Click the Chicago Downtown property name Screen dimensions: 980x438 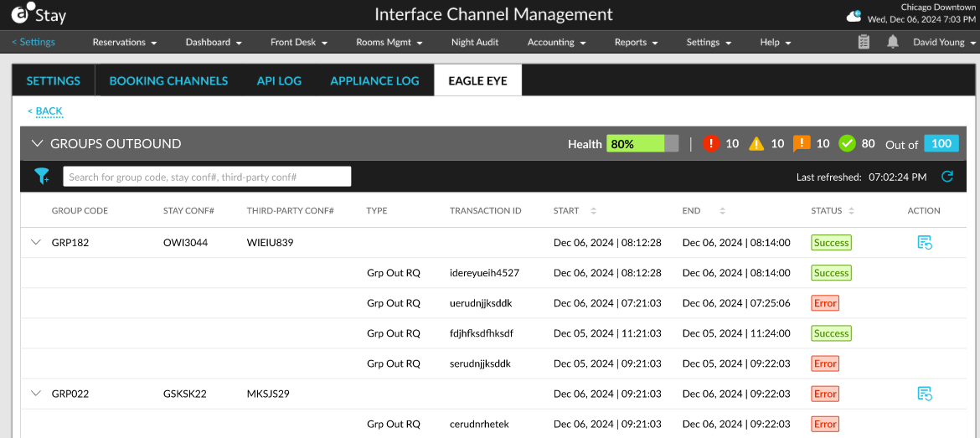[938, 8]
